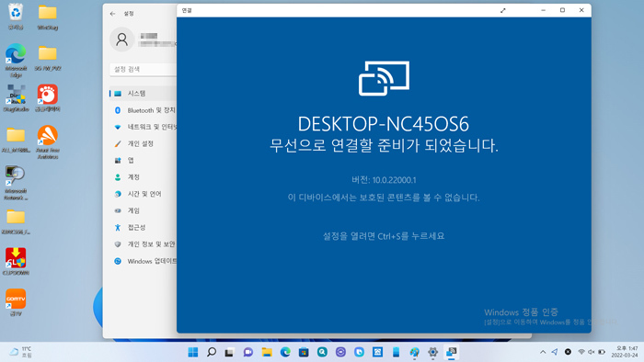The width and height of the screenshot is (644, 362).
Task: Open 게임 (Gaming) in the Settings sidebar
Action: [x=143, y=210]
